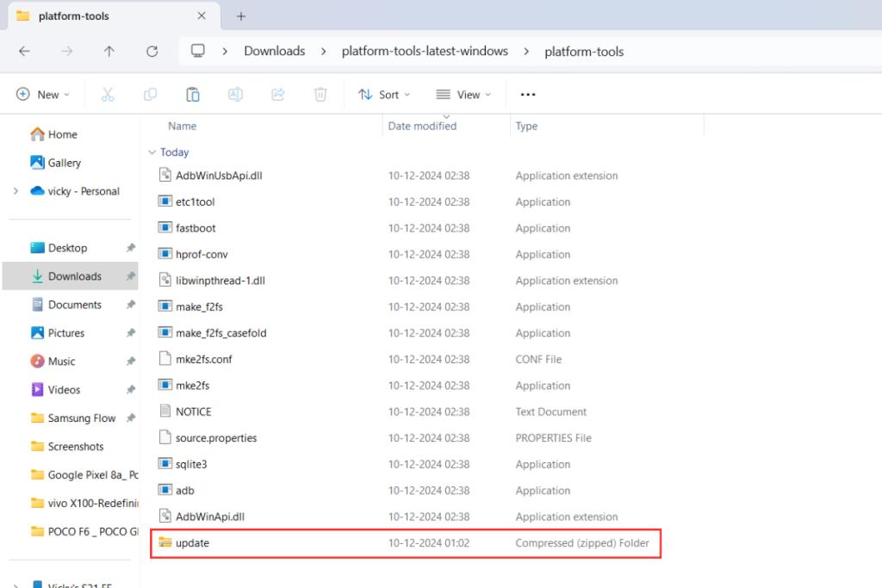Copy the selected item

tap(150, 95)
